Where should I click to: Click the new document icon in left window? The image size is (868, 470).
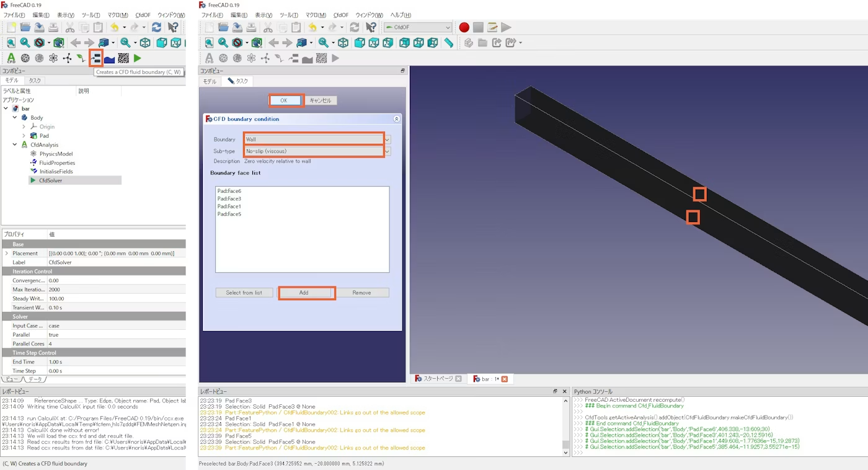pyautogui.click(x=11, y=27)
